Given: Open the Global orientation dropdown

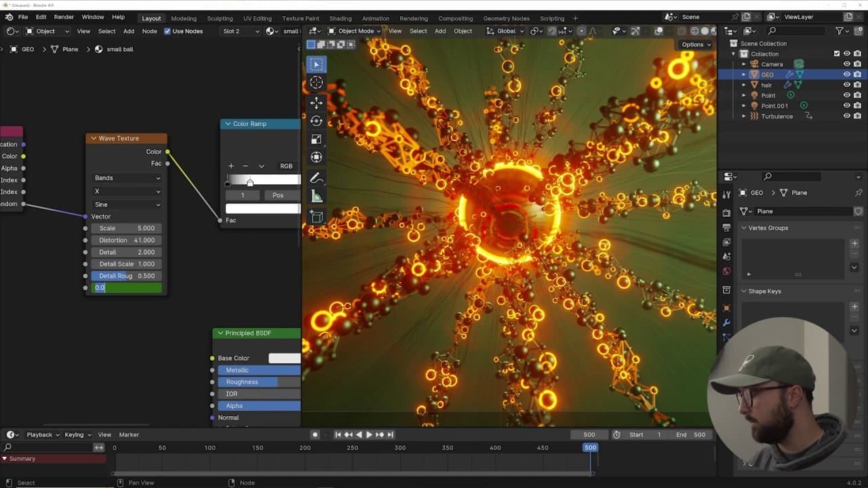Looking at the screenshot, I should 506,31.
